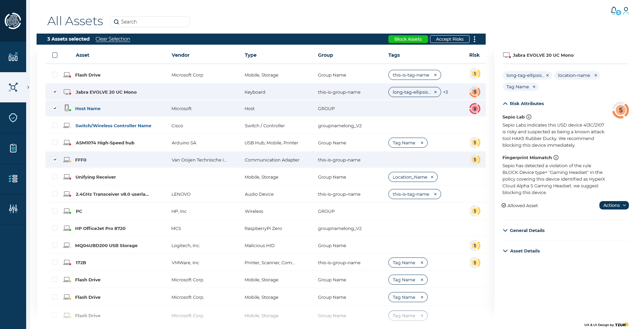644x329 pixels.
Task: Sort by the Risk column header
Action: point(474,55)
